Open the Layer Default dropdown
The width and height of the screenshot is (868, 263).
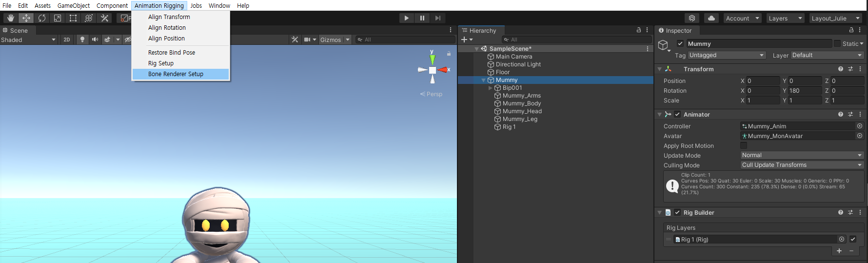pyautogui.click(x=827, y=55)
